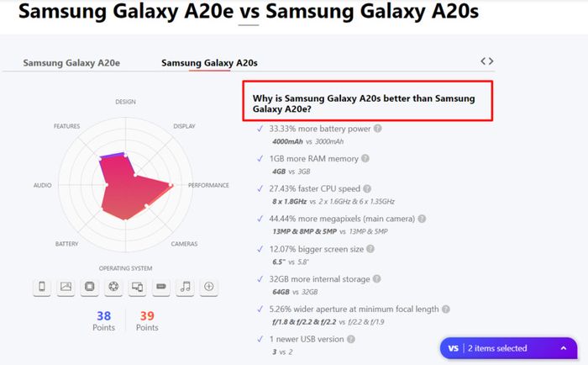Select the performance chip category icon
588x365 pixels.
click(x=89, y=288)
